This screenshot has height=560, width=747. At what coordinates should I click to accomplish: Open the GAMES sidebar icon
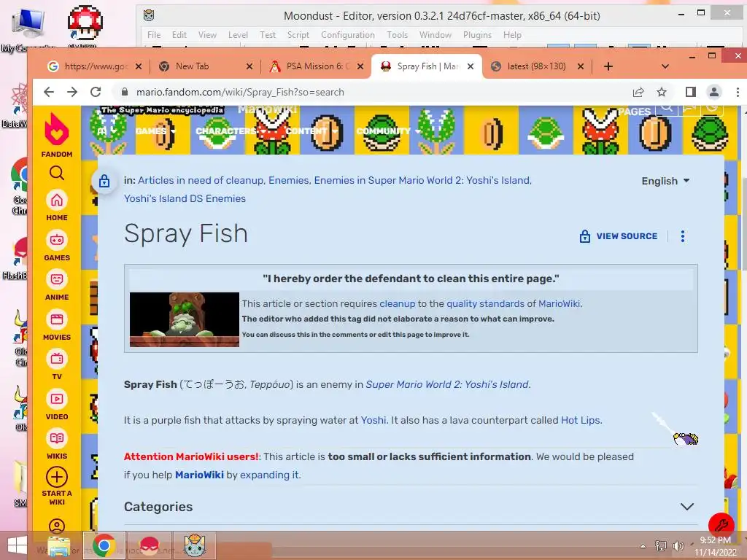tap(57, 240)
